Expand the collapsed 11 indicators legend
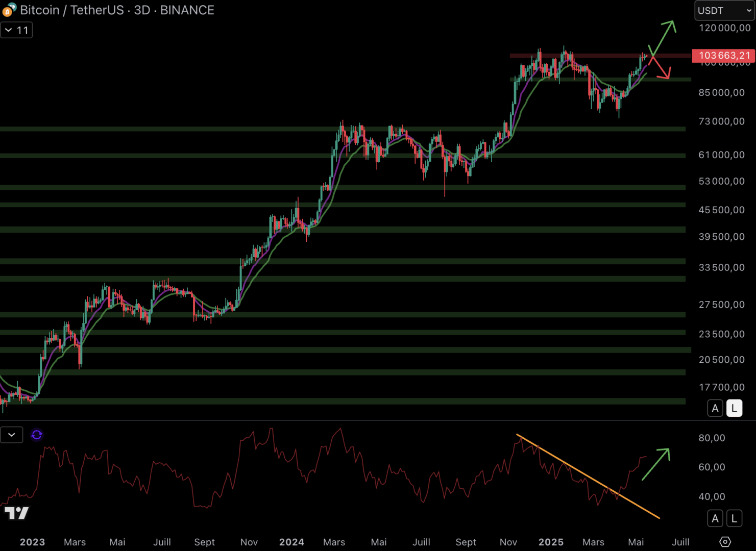The width and height of the screenshot is (756, 551). pyautogui.click(x=16, y=30)
